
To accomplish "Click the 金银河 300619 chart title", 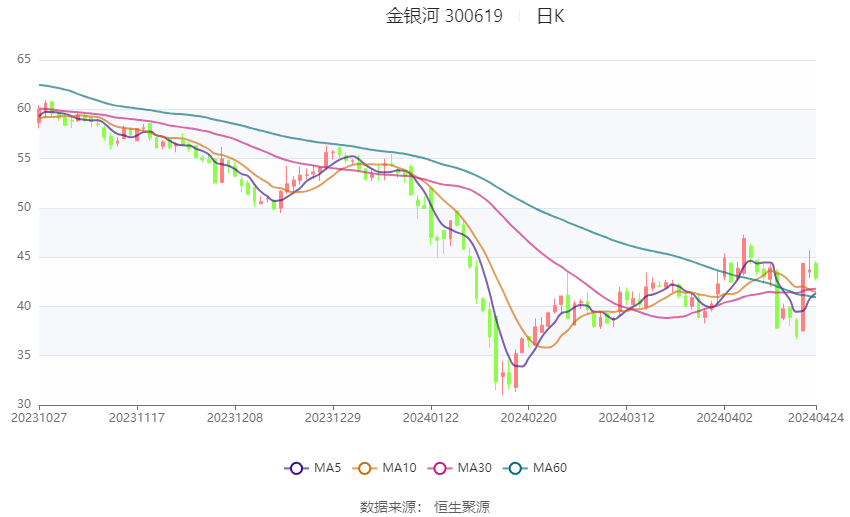I will coord(444,16).
